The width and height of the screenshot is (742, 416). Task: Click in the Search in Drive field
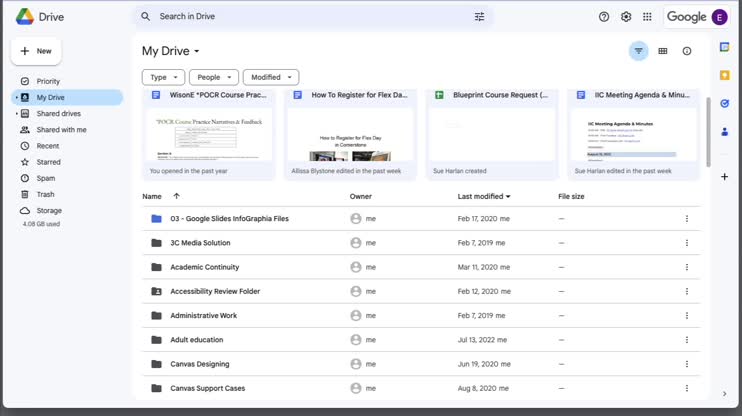click(x=312, y=17)
